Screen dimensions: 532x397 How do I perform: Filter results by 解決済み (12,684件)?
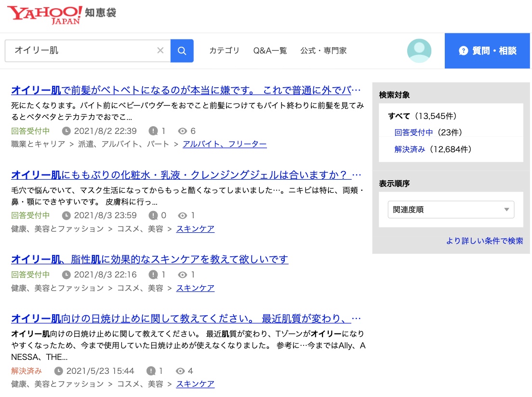point(410,149)
